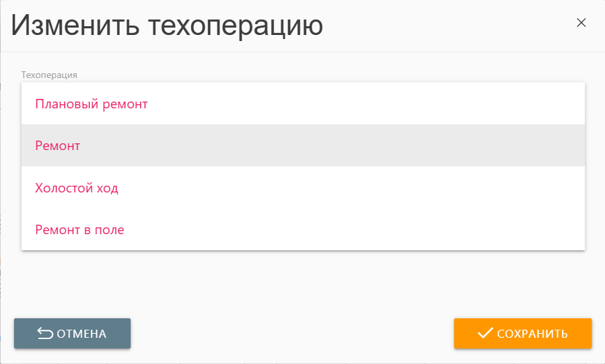Pick the second list item, Ремонт

pos(58,146)
